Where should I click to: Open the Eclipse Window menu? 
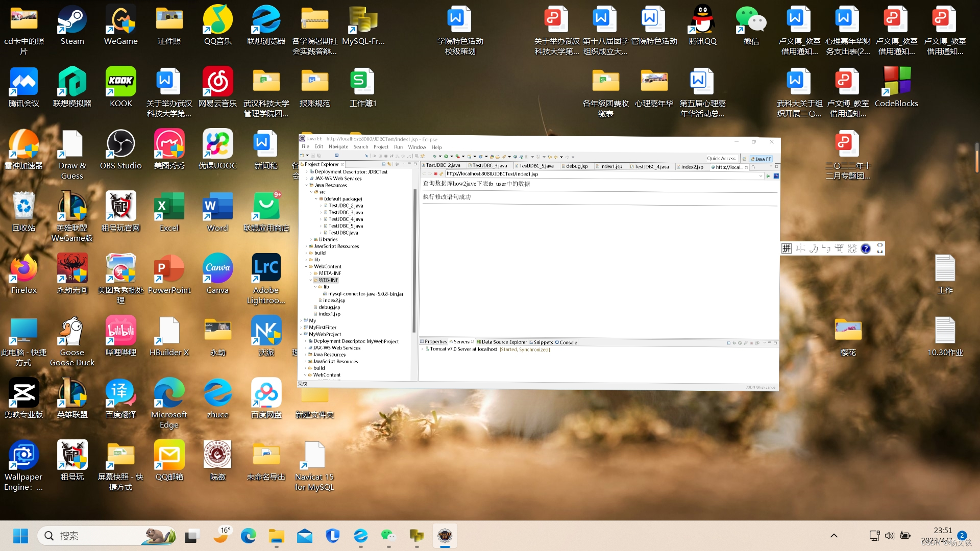pos(417,146)
